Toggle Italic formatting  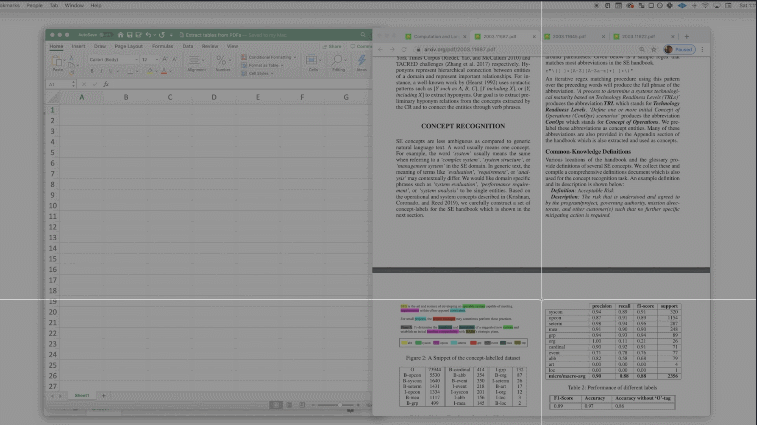pos(101,71)
